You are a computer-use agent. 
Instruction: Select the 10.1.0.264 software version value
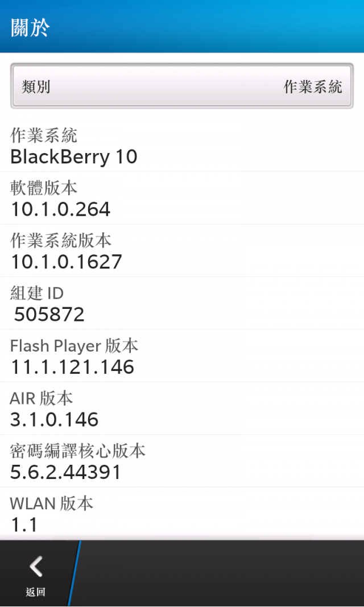pyautogui.click(x=61, y=209)
